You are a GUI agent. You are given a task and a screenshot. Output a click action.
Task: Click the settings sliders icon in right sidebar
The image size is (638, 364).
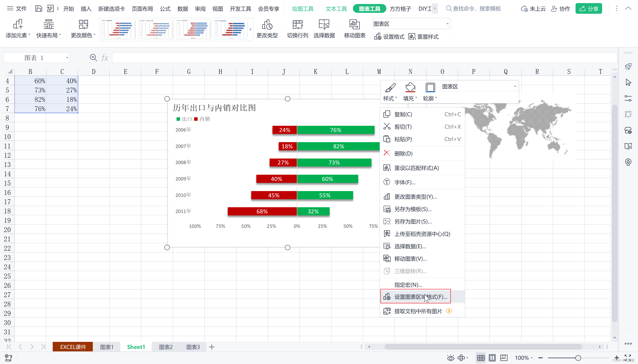(628, 98)
